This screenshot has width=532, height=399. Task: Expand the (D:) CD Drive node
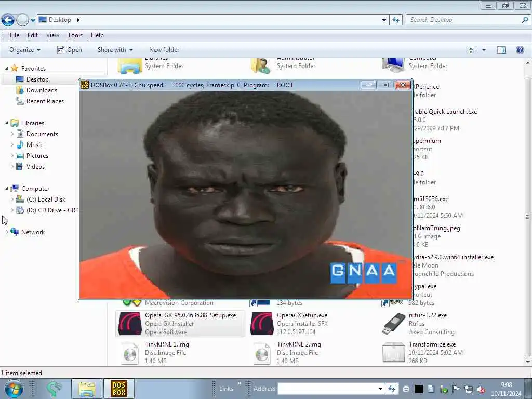[12, 210]
